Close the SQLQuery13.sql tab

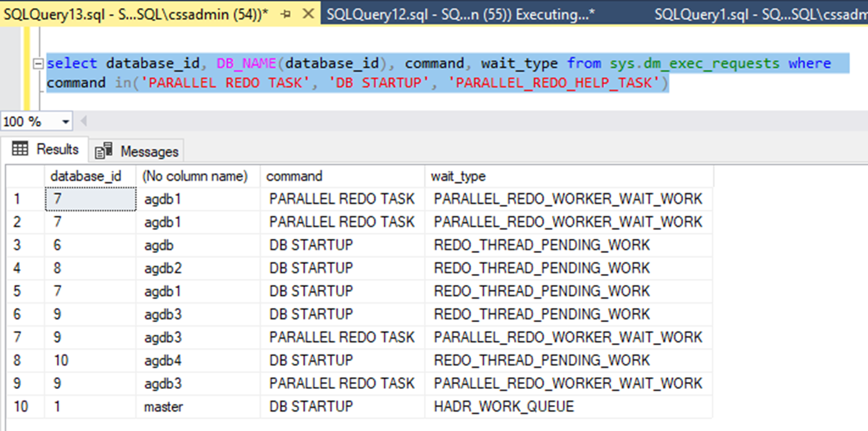click(x=308, y=14)
